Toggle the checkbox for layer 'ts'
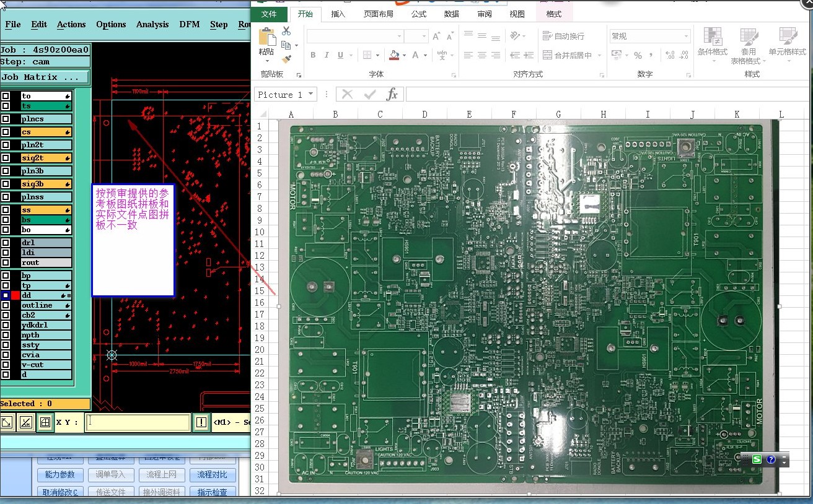813x504 pixels. (5, 106)
